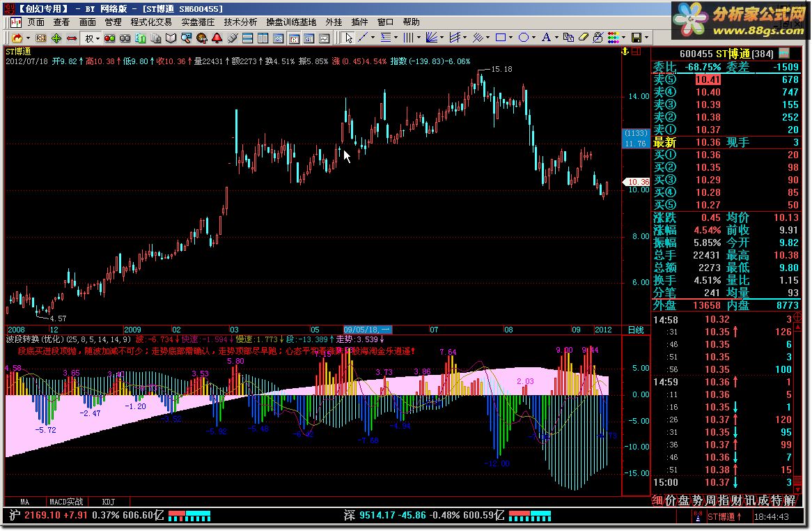Open dropdown arrow beside line drawing tool
This screenshot has width=812, height=531.
(373, 38)
